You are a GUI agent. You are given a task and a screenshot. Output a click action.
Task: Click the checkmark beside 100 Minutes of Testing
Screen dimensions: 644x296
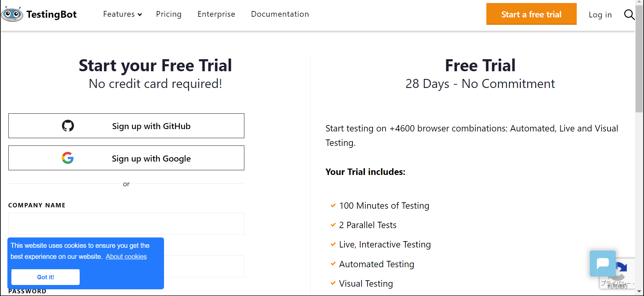point(333,205)
